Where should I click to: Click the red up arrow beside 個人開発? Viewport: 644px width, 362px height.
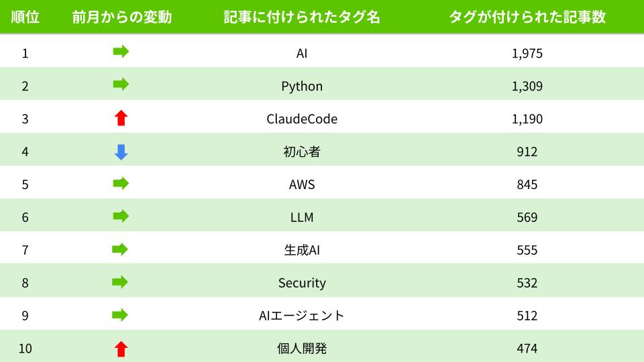tap(121, 349)
